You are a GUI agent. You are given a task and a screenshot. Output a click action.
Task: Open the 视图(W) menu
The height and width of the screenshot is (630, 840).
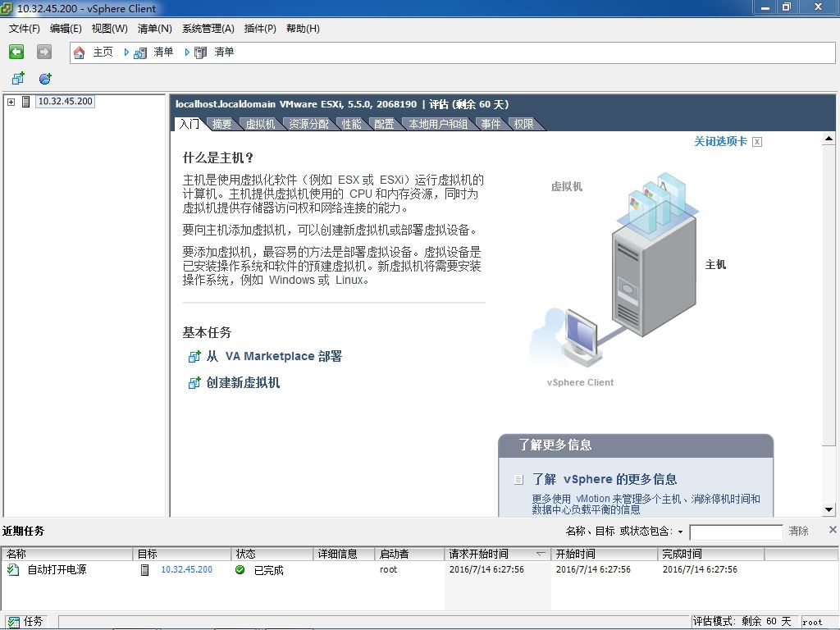click(109, 29)
